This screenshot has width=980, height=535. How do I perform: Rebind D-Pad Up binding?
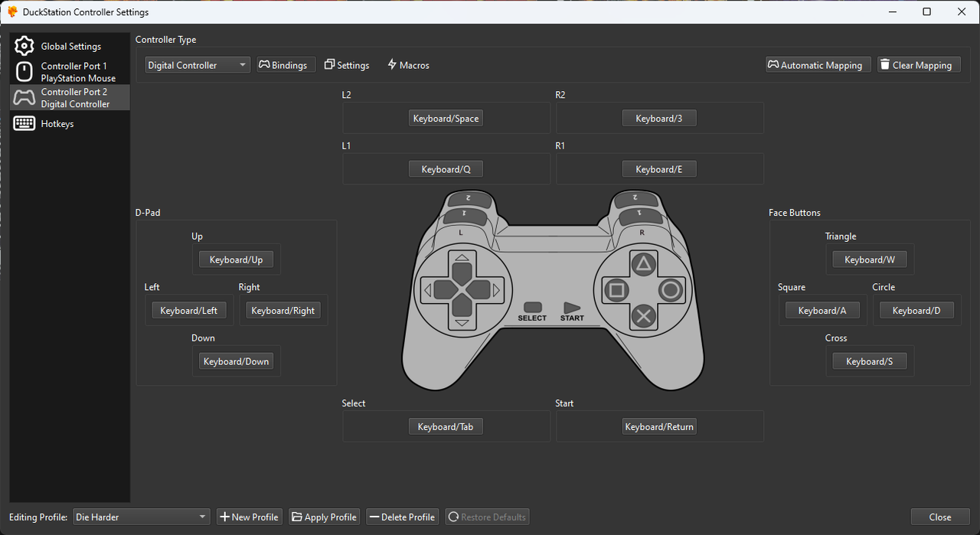point(236,259)
